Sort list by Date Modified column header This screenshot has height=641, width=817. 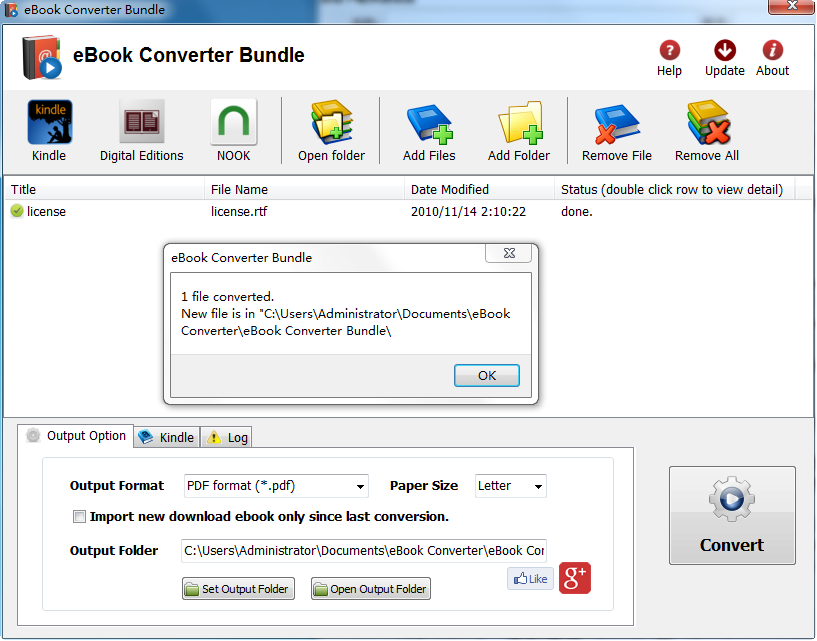(450, 189)
